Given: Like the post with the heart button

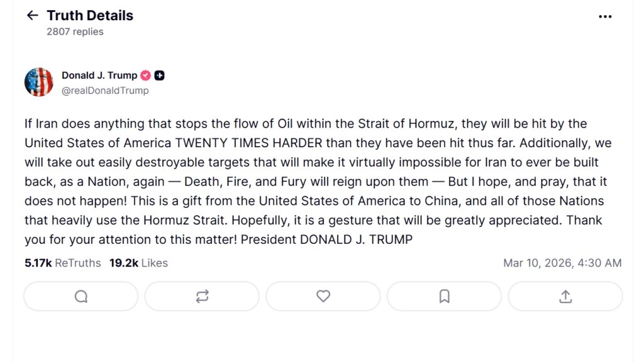Looking at the screenshot, I should pos(323,296).
